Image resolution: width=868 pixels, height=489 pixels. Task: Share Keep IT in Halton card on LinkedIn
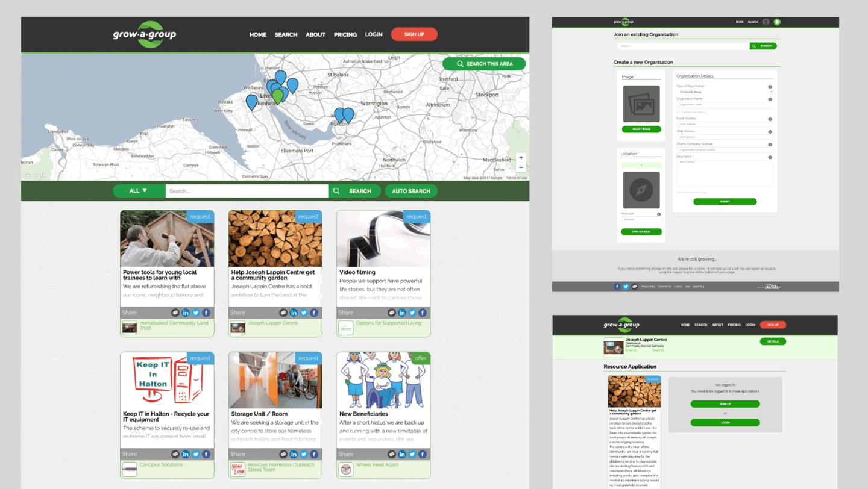click(186, 454)
